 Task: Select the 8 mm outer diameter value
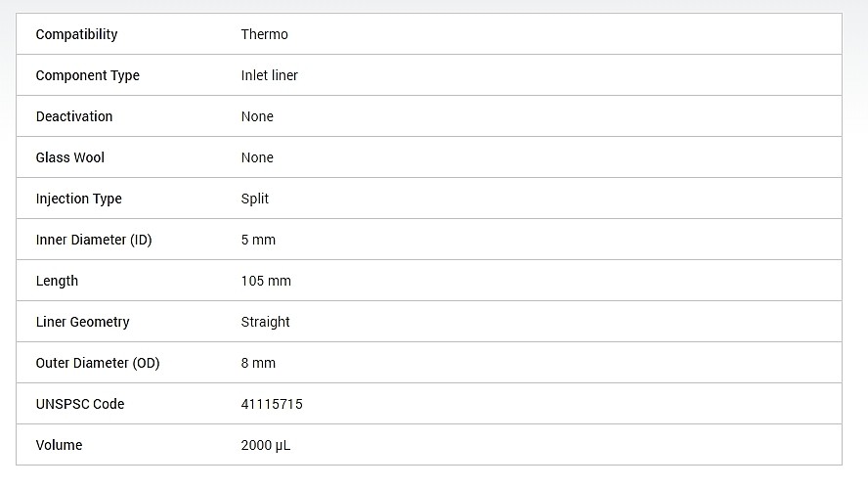[258, 363]
